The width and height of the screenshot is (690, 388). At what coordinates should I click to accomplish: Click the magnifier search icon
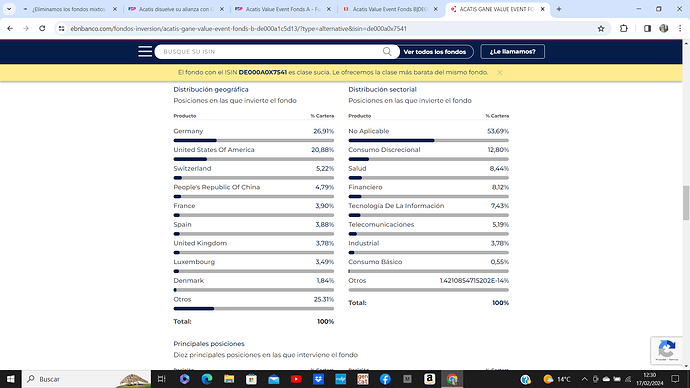click(387, 51)
